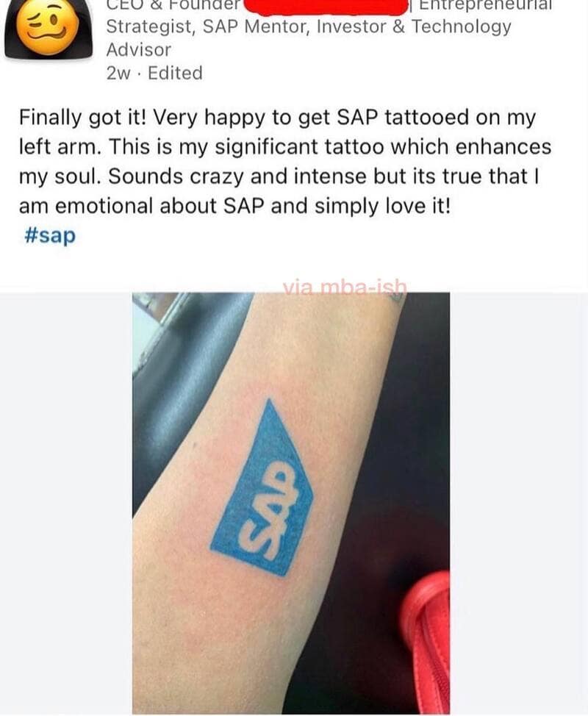Screen dimensions: 588x716
Task: Click the phrase "simply love it!"
Action: [382, 206]
